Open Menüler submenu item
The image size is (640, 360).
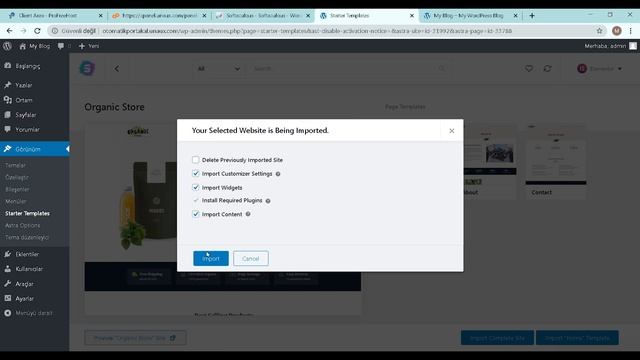(16, 201)
